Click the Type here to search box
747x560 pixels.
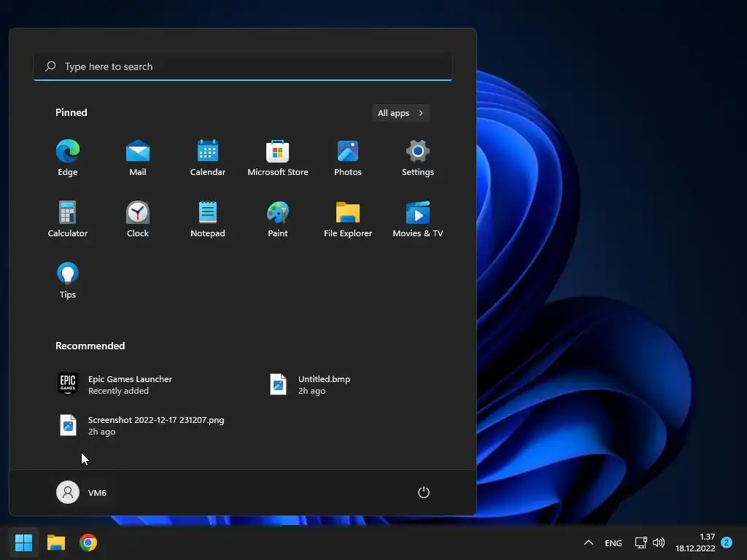242,66
